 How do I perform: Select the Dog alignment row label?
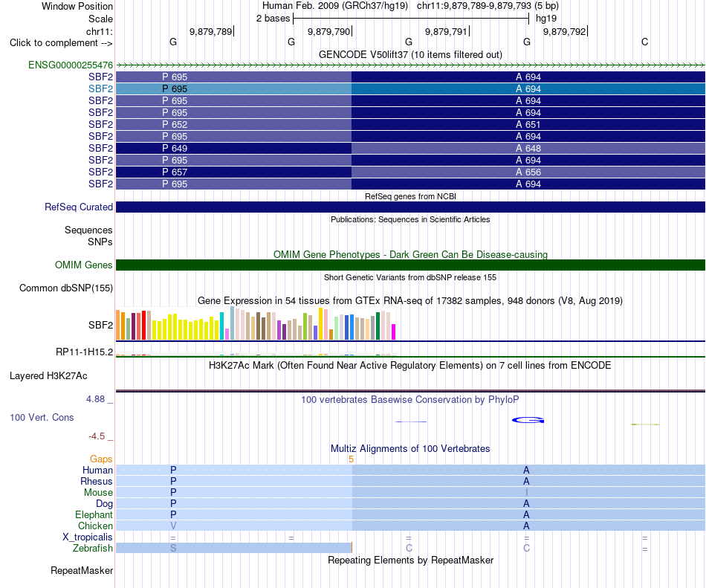pyautogui.click(x=104, y=504)
